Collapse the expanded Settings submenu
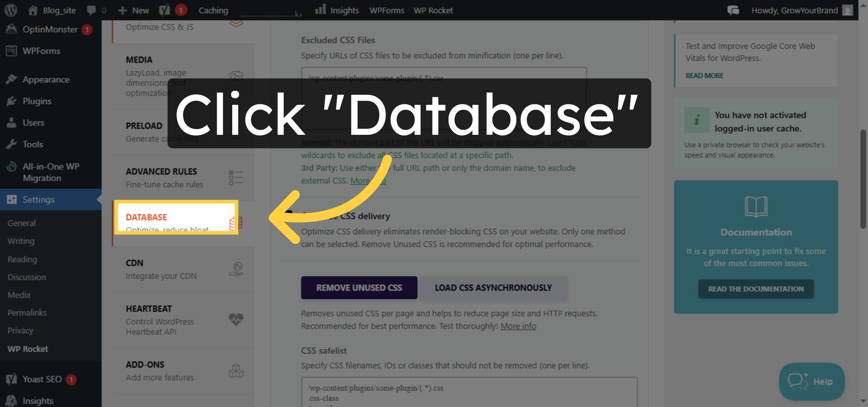The height and width of the screenshot is (407, 868). pyautogui.click(x=38, y=199)
